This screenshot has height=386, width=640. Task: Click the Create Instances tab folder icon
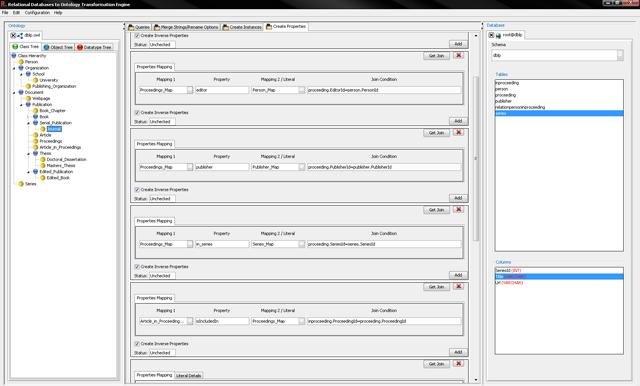coord(225,27)
